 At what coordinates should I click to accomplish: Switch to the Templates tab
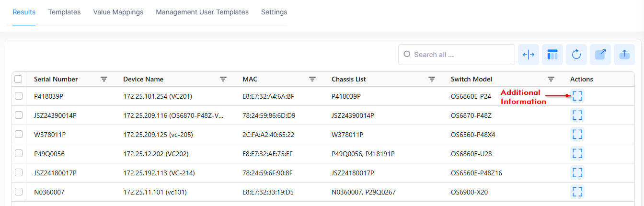(64, 12)
